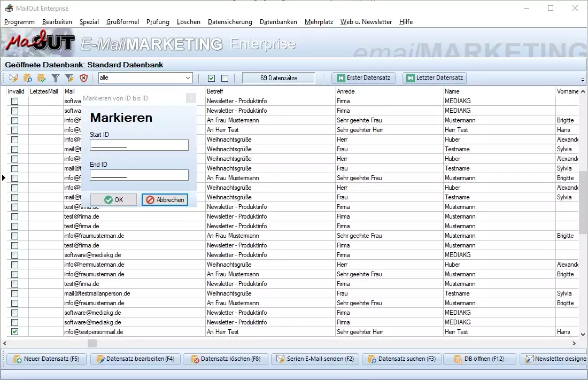The image size is (588, 380).
Task: Click OK in the Markieren dialog
Action: tap(113, 199)
